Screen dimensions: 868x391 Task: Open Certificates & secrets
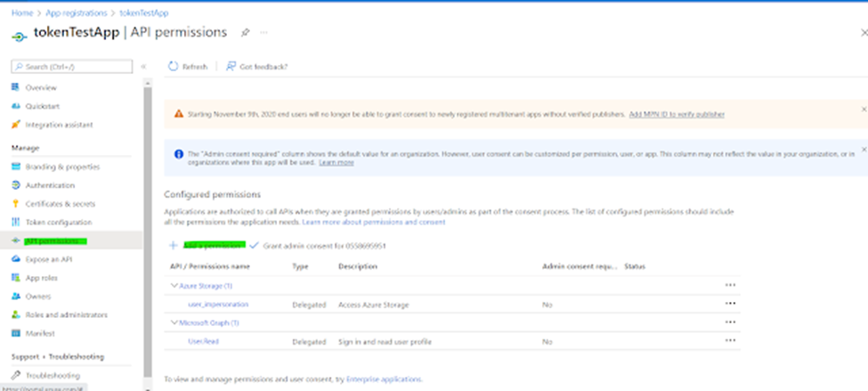pos(61,204)
